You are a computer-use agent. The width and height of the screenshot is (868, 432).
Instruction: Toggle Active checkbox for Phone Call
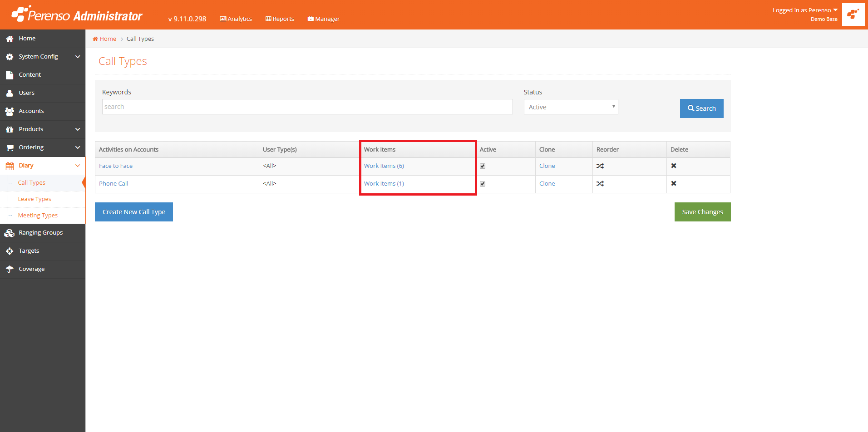click(483, 184)
